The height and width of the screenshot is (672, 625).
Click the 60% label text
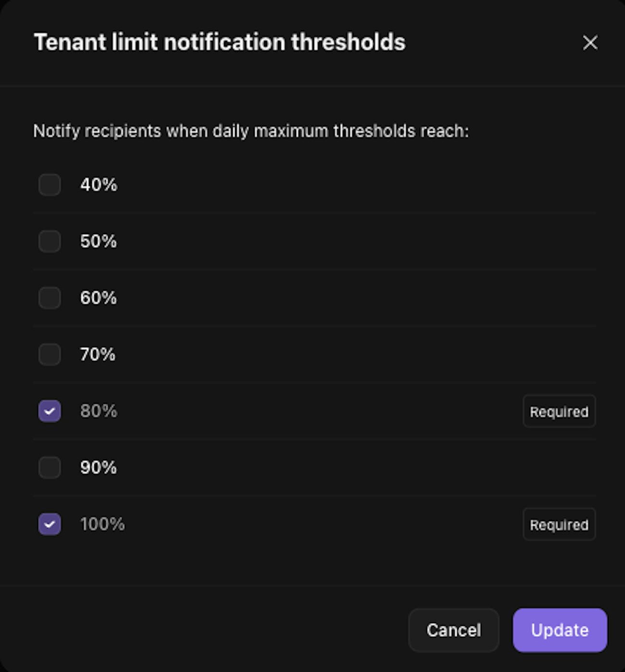pyautogui.click(x=99, y=298)
